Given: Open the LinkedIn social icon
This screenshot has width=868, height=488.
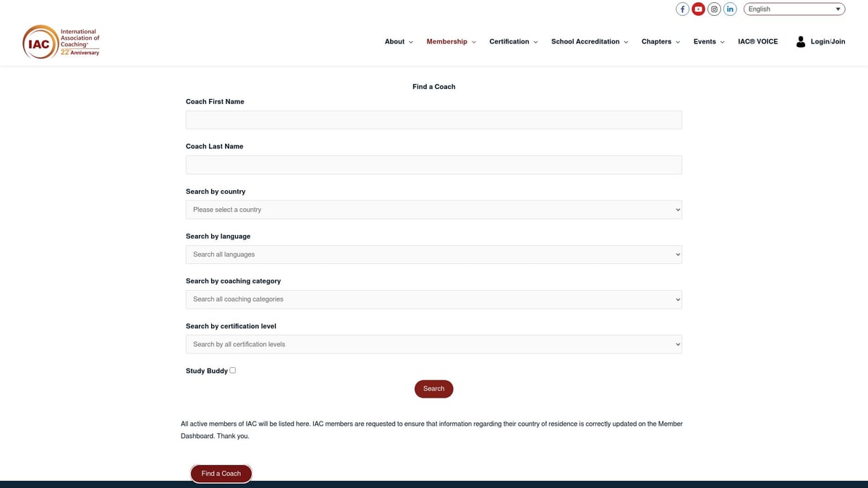Looking at the screenshot, I should click(x=730, y=9).
